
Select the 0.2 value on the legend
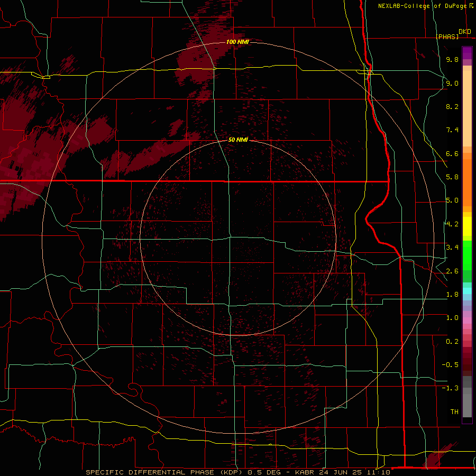(x=452, y=342)
